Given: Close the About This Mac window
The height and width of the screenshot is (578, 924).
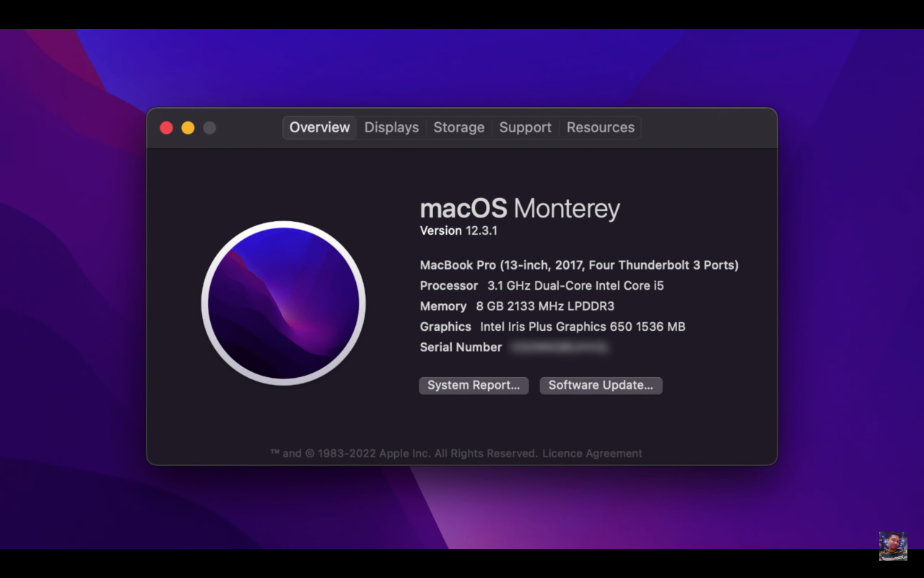Looking at the screenshot, I should (166, 128).
